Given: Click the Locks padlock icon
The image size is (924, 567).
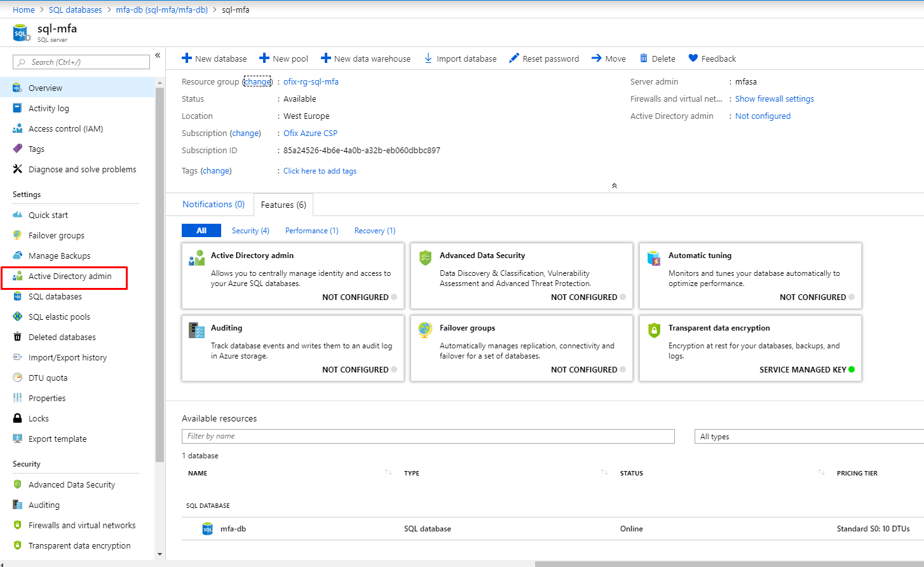Looking at the screenshot, I should pos(17,418).
